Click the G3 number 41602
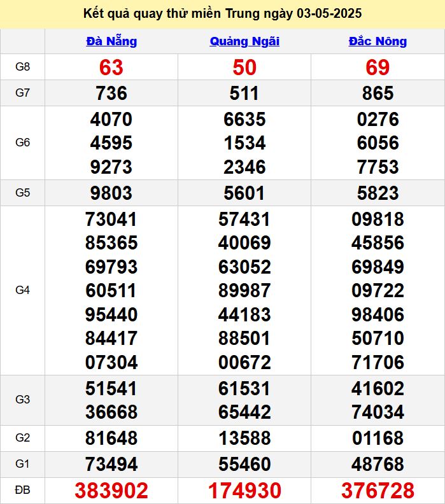The height and width of the screenshot is (504, 445). pos(378,388)
